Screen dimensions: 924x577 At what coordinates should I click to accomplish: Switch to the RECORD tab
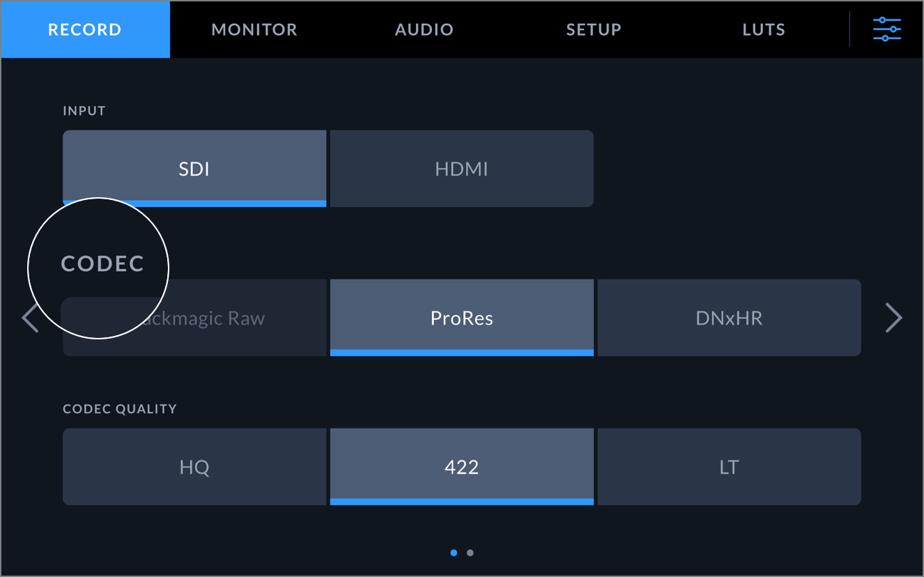pos(84,29)
